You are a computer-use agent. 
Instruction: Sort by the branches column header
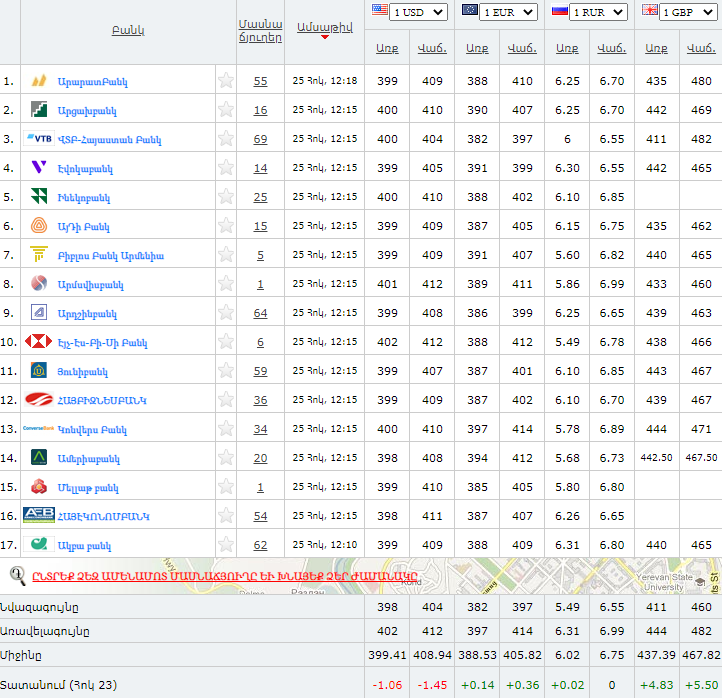[x=260, y=30]
